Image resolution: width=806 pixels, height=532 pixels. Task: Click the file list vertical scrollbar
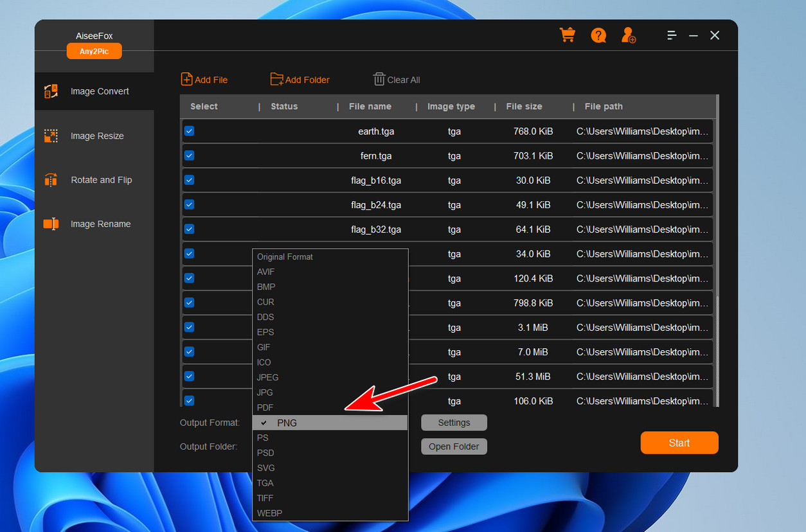tap(717, 251)
